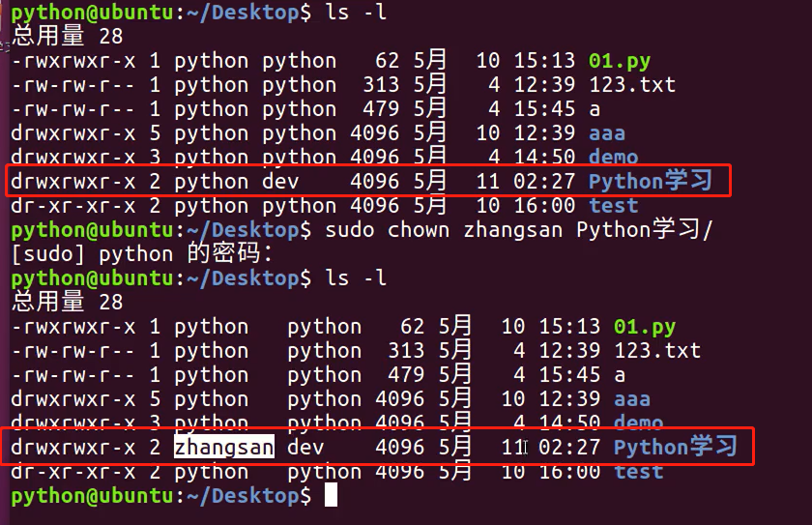This screenshot has width=812, height=525.
Task: Click the "chown" word in the sudo command
Action: (419, 229)
